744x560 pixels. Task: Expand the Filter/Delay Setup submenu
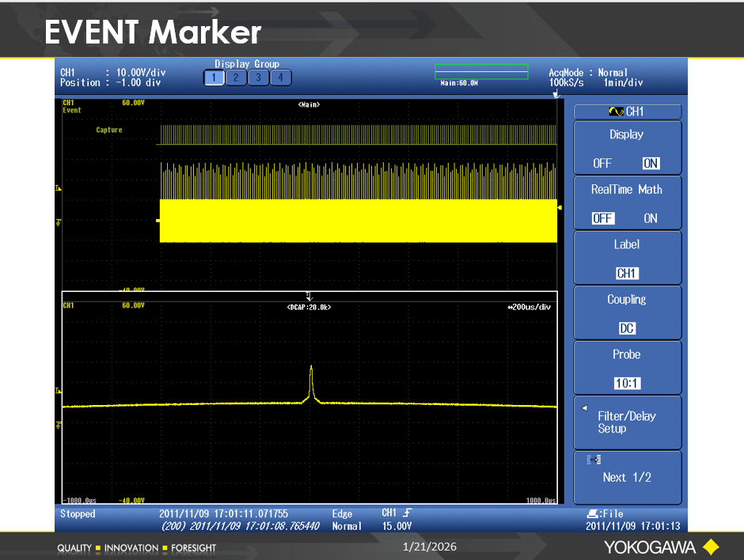coord(627,422)
